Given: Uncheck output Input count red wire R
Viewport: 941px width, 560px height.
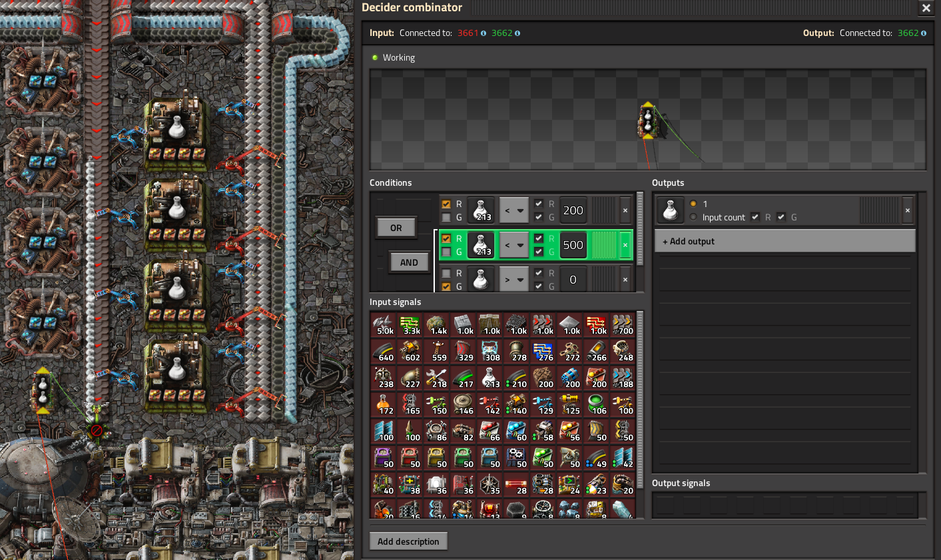Looking at the screenshot, I should pos(755,217).
